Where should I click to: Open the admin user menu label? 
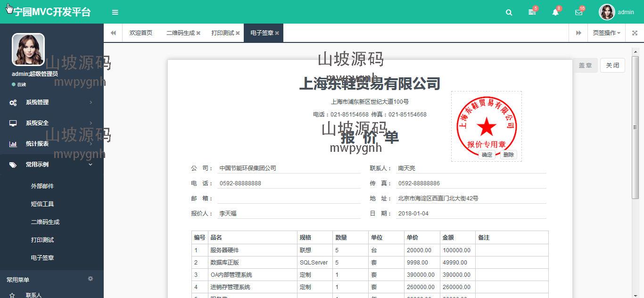pyautogui.click(x=626, y=12)
